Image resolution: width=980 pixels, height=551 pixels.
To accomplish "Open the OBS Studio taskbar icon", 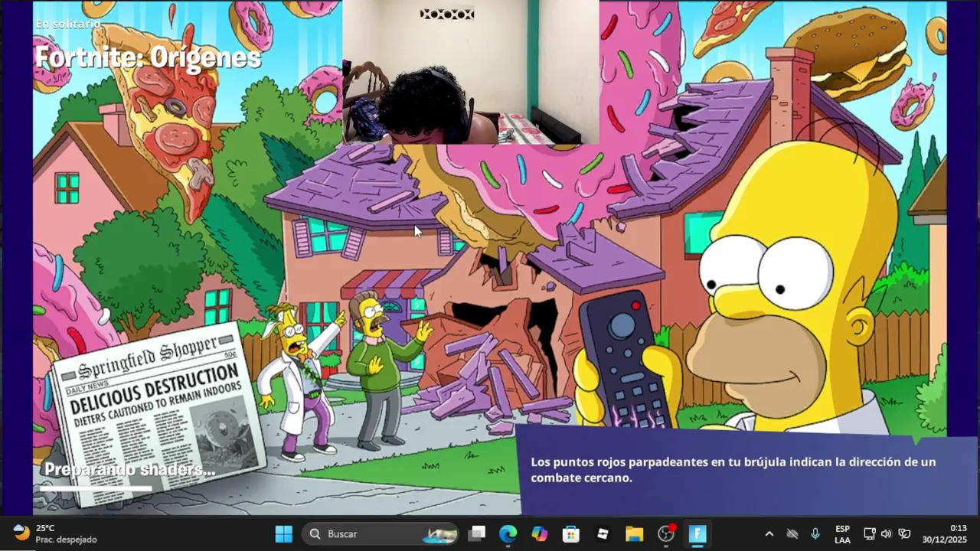I will 666,533.
